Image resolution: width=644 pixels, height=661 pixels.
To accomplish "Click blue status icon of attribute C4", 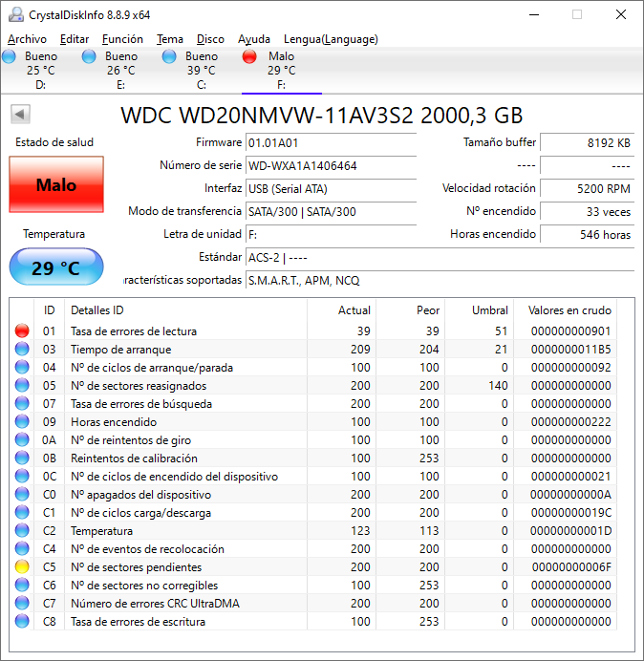I will click(x=22, y=549).
